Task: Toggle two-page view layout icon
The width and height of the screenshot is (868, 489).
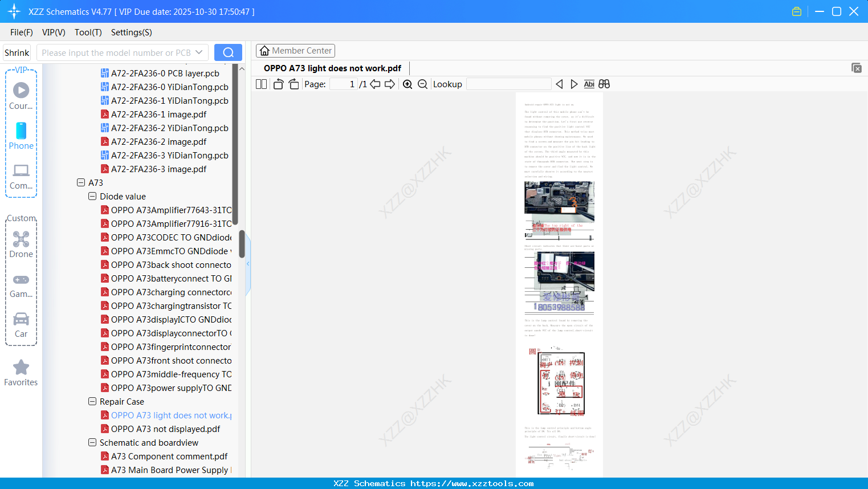Action: coord(262,84)
